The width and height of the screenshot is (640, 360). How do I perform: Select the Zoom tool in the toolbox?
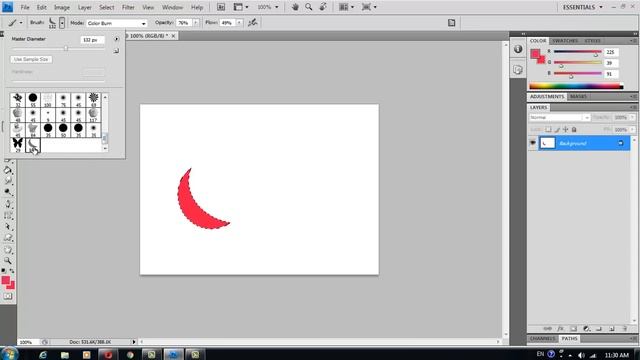8,260
